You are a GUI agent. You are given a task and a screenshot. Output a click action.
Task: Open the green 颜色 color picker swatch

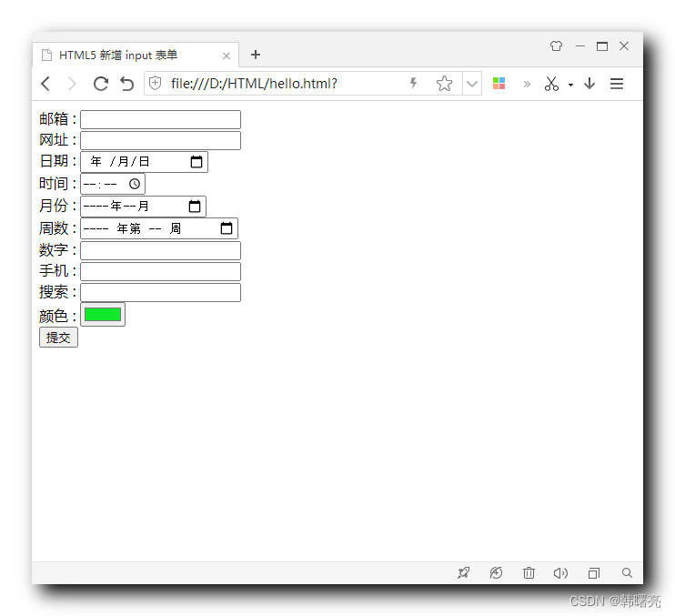click(x=103, y=315)
